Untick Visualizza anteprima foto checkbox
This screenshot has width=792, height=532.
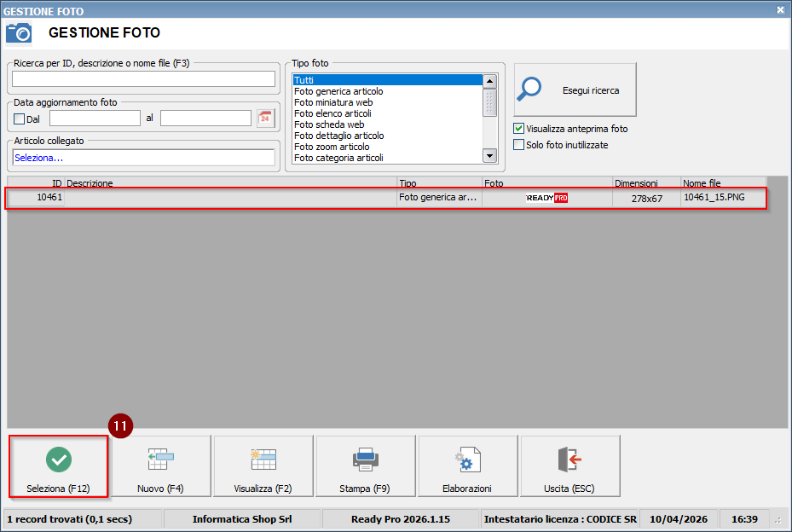click(x=518, y=129)
